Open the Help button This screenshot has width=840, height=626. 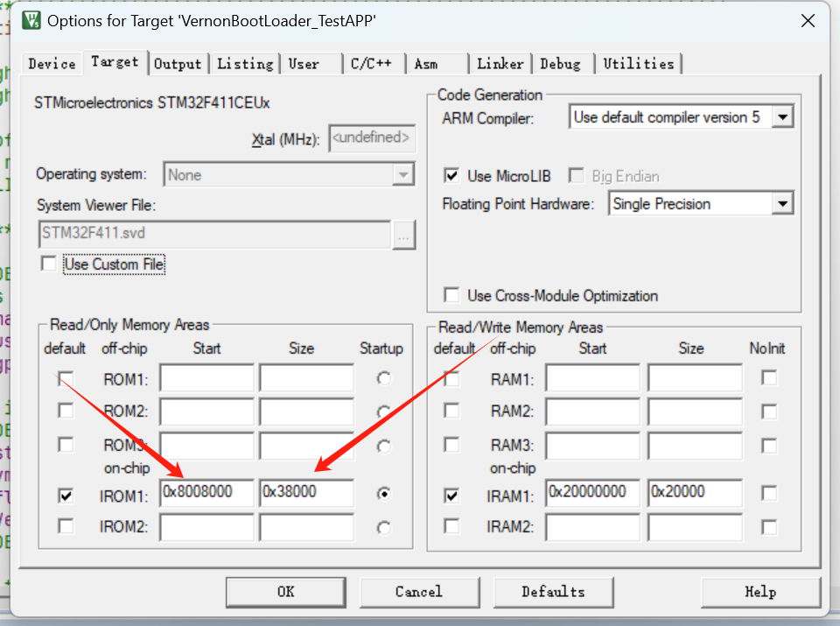(x=760, y=592)
